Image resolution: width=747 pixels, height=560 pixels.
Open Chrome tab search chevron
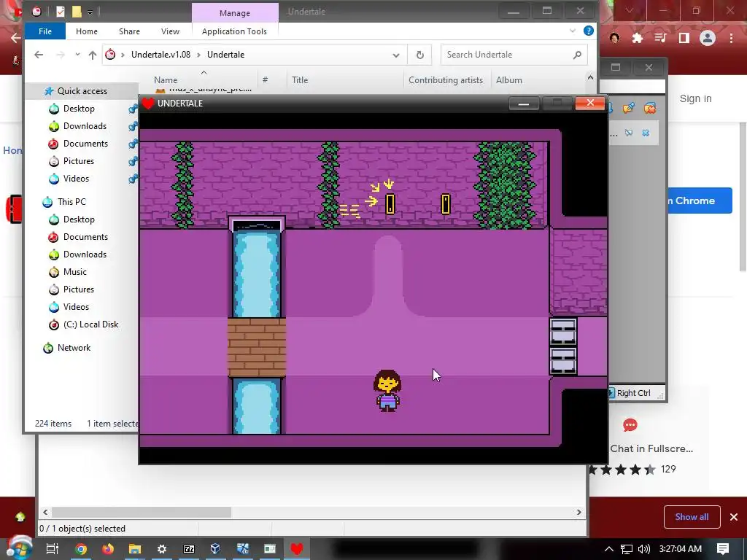click(630, 10)
